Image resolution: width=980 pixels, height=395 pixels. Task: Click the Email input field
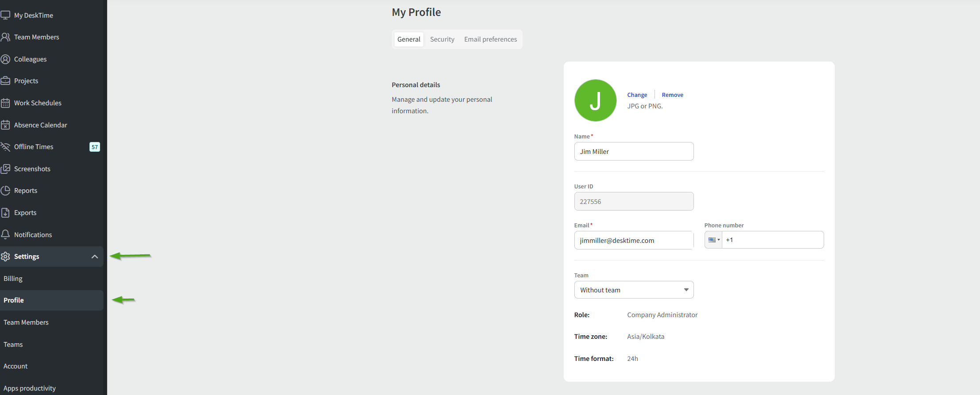634,241
